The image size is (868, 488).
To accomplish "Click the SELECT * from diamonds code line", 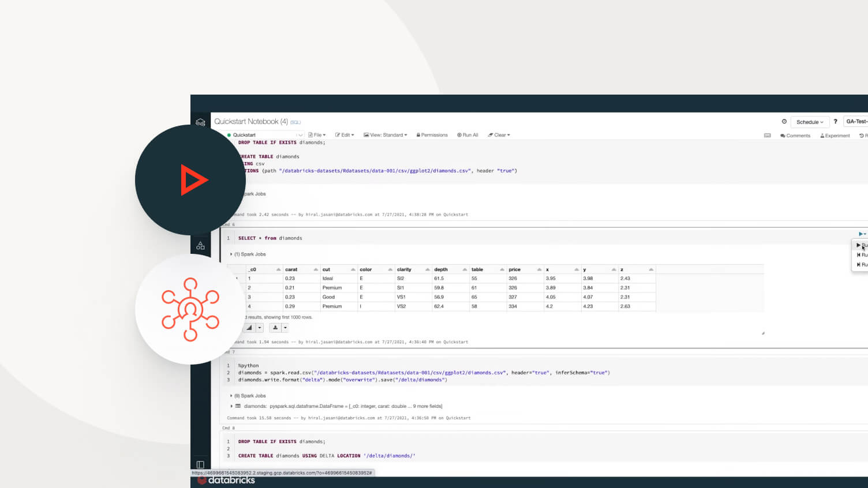I will [x=270, y=238].
